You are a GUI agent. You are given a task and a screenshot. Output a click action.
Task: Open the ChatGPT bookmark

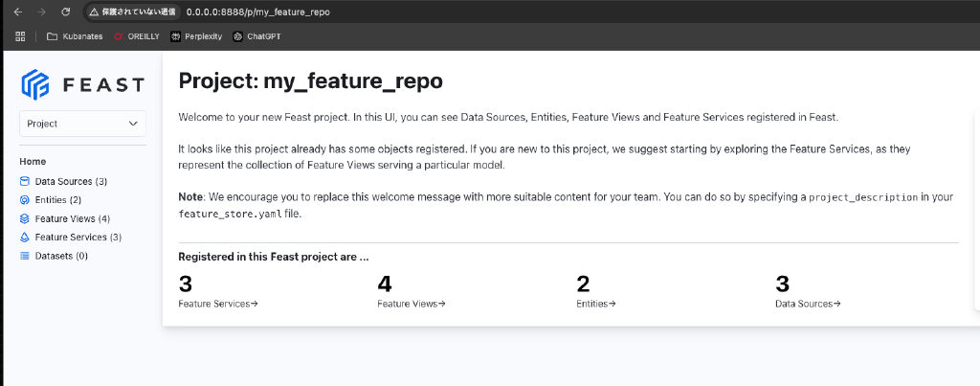point(256,36)
